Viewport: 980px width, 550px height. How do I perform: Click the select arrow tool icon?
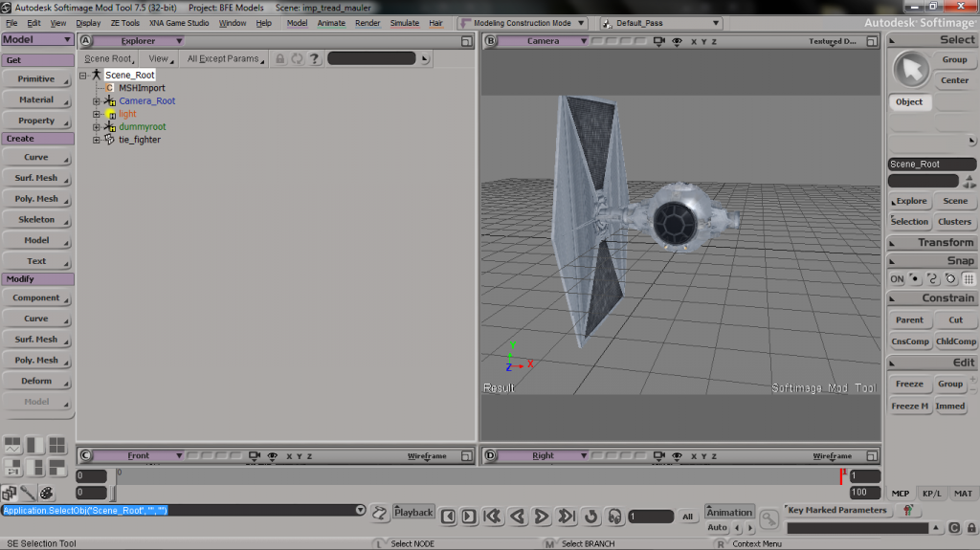911,69
